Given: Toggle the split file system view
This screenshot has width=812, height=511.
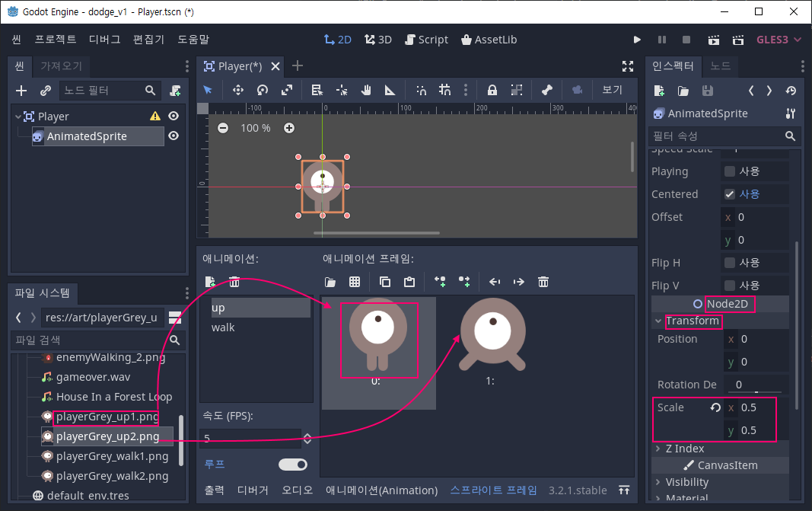Looking at the screenshot, I should tap(175, 317).
